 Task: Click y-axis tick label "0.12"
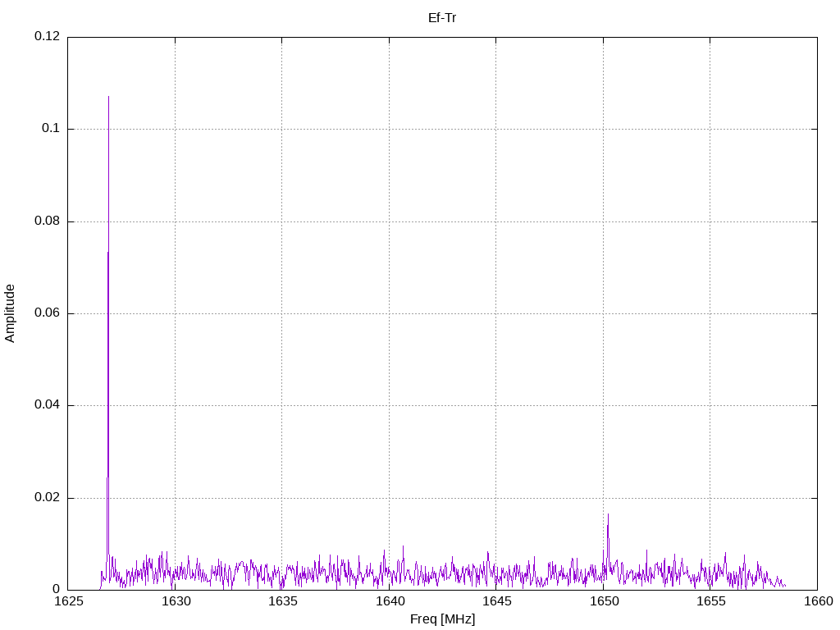pos(47,36)
